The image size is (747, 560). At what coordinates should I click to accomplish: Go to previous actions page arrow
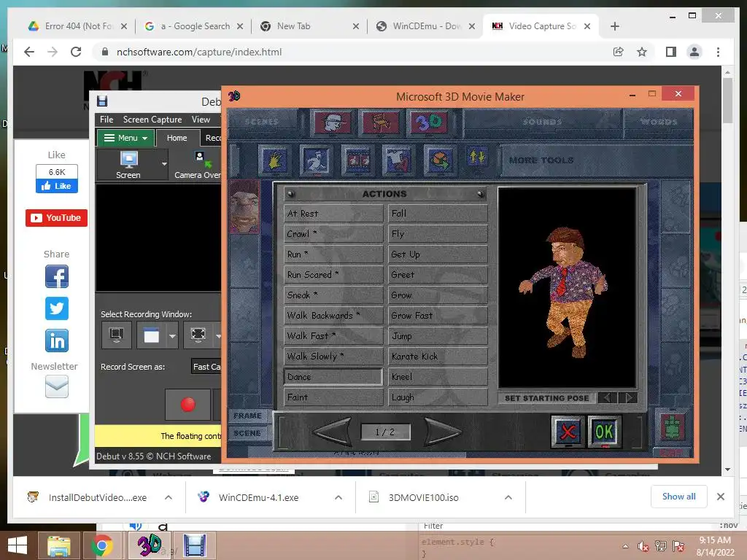333,432
